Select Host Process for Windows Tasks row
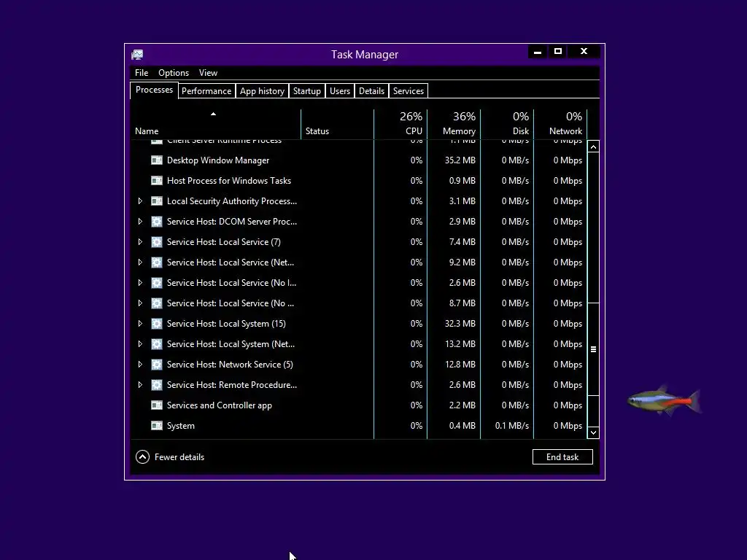 point(359,181)
